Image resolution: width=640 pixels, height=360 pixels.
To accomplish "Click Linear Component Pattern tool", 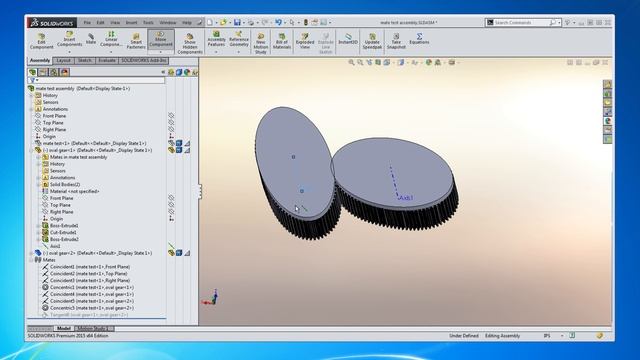I will tap(111, 39).
